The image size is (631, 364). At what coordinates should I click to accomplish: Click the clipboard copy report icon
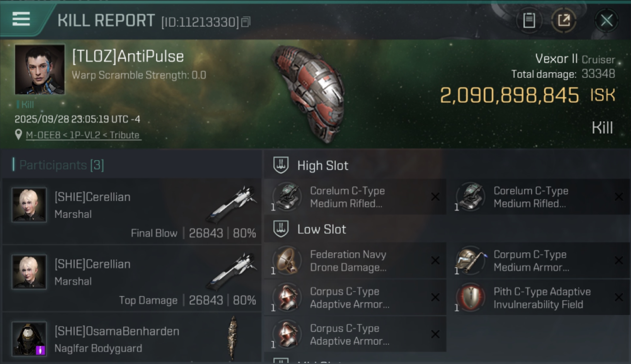pos(529,20)
